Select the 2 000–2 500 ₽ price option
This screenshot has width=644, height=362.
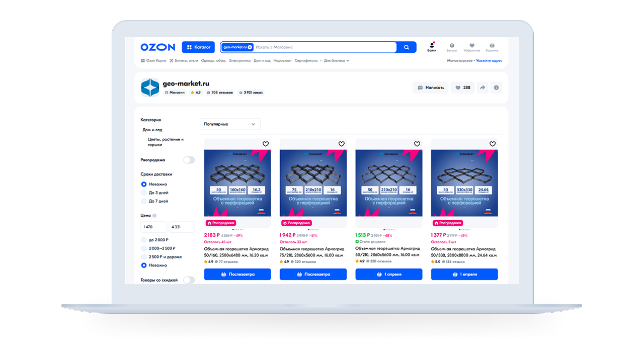(158, 248)
